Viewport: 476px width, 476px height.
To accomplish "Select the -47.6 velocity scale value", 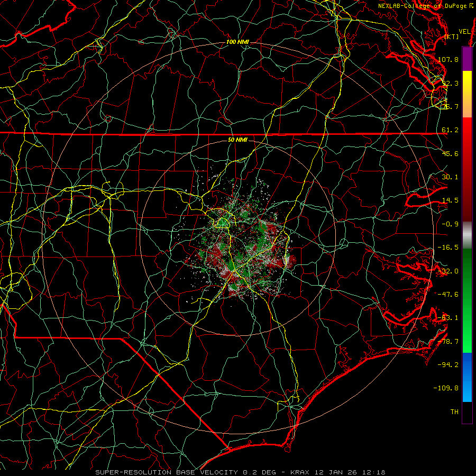I will 448,295.
